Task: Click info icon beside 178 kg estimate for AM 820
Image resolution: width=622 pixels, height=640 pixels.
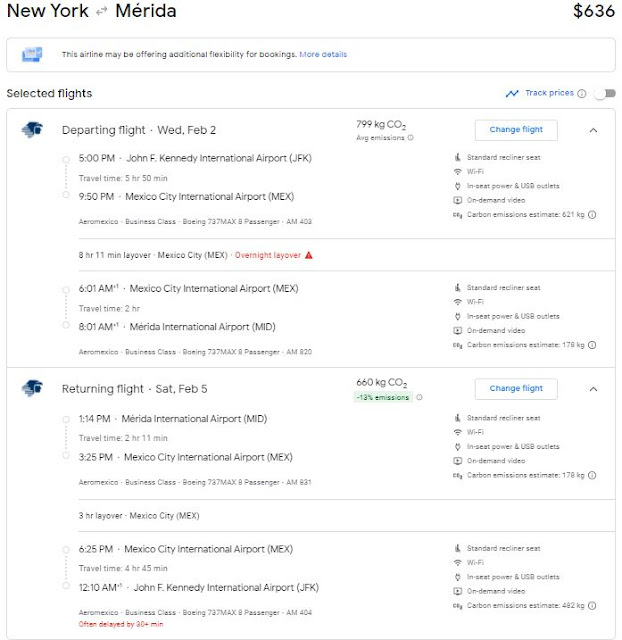Action: (592, 345)
